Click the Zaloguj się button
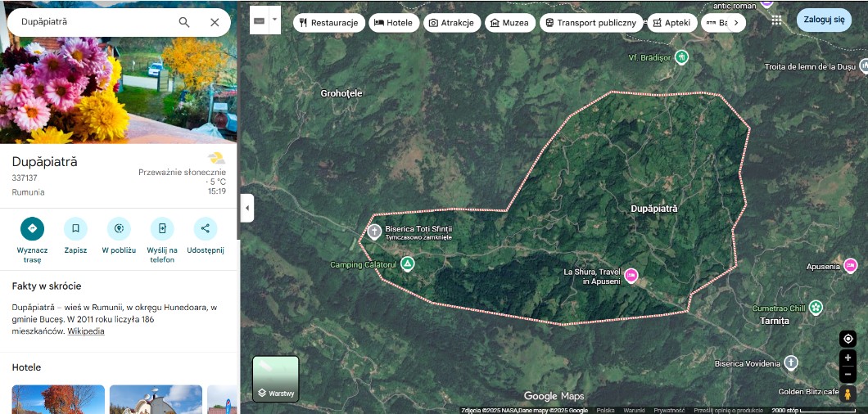 pyautogui.click(x=824, y=20)
